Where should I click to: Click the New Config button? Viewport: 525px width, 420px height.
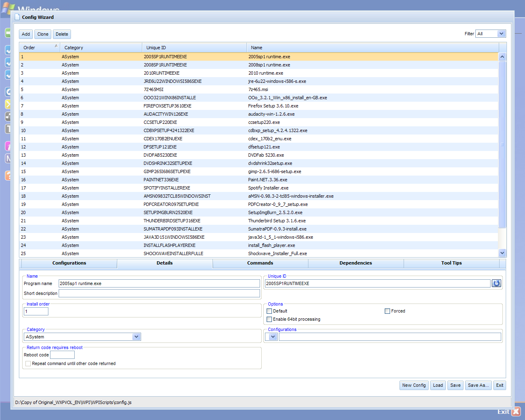tap(414, 385)
